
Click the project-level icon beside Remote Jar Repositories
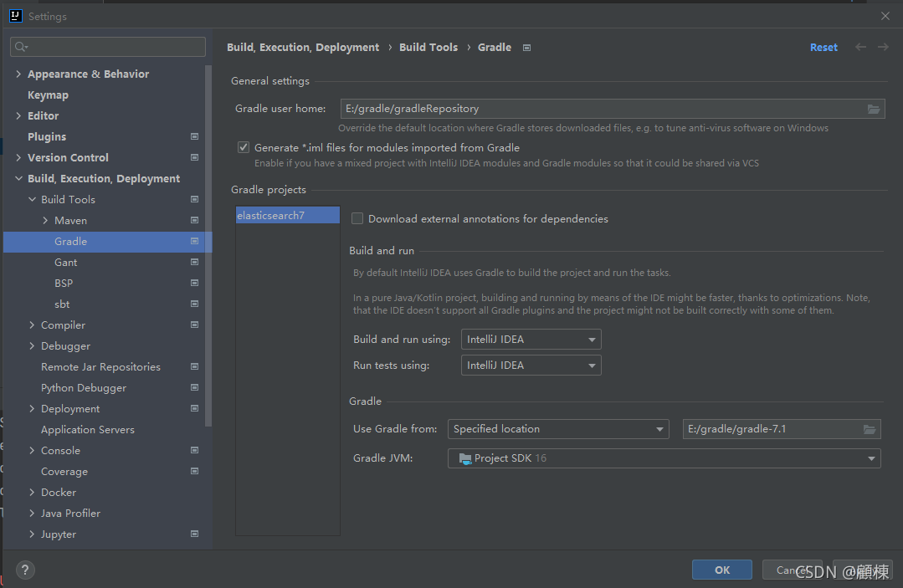pyautogui.click(x=195, y=366)
